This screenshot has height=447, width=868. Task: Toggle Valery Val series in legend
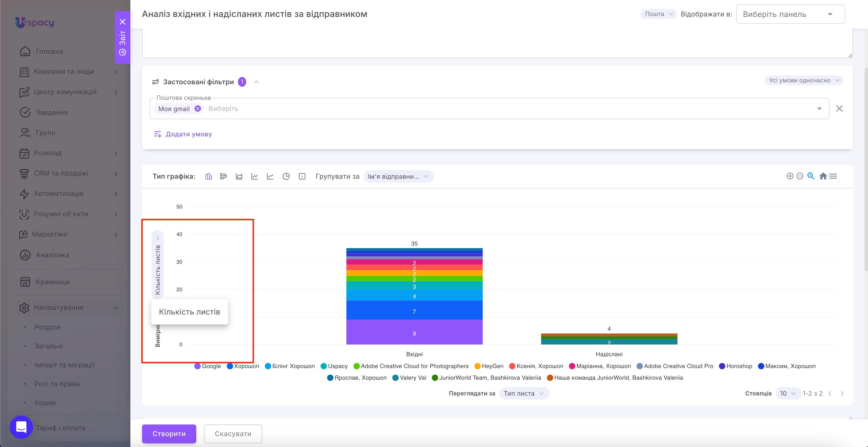pyautogui.click(x=409, y=378)
